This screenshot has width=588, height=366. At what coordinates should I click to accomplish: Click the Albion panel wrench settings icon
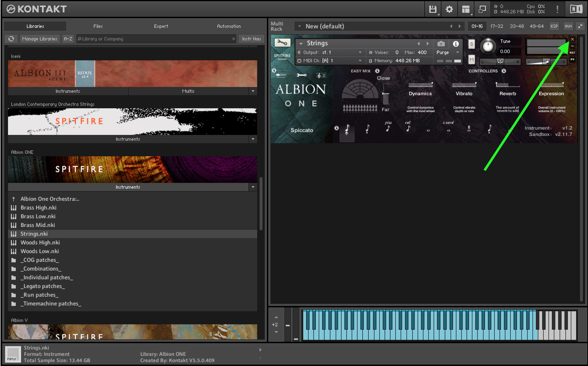(x=302, y=75)
